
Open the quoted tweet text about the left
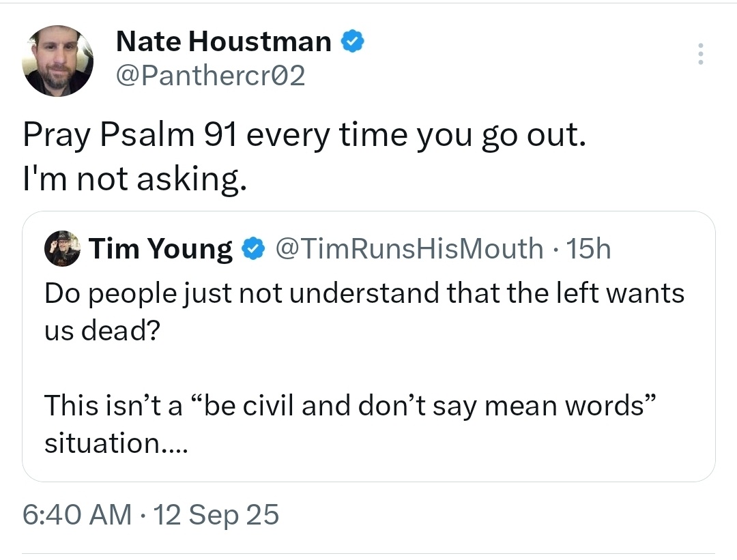364,368
